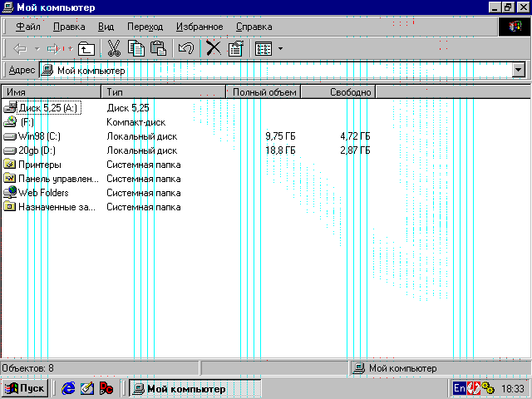Image resolution: width=532 pixels, height=399 pixels.
Task: Select the Диск 5,25 (A:) floppy icon
Action: coord(9,107)
